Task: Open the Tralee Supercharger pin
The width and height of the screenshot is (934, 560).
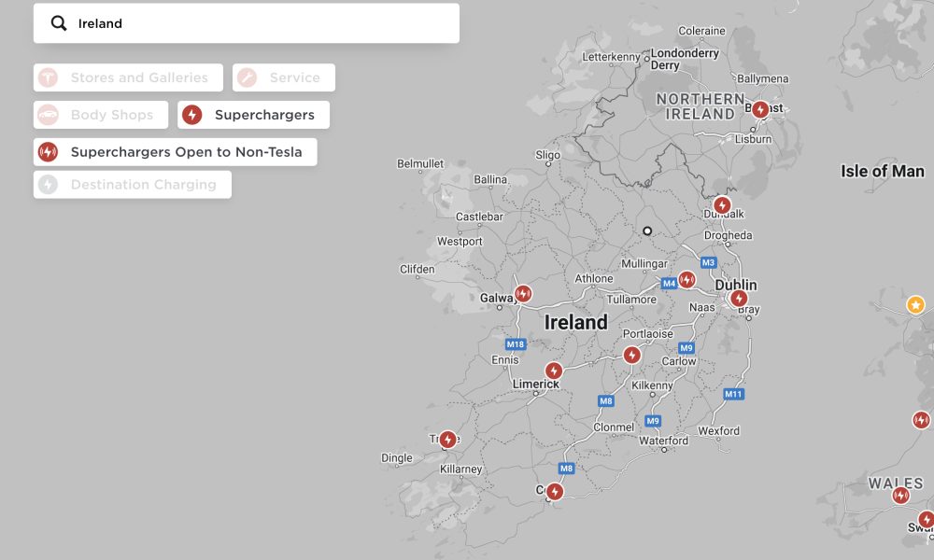Action: point(448,440)
